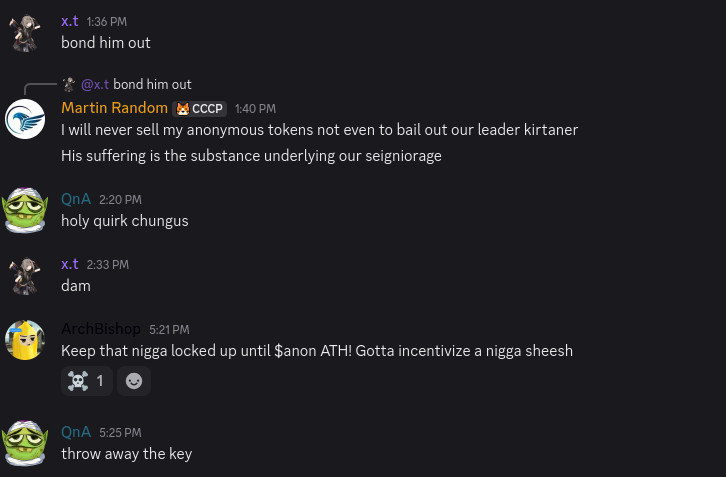
Task: Click the x.t username at 2:33 PM
Action: pos(70,264)
